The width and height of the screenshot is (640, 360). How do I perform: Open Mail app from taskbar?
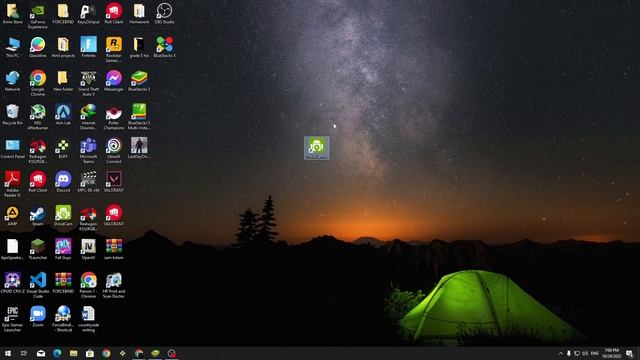pos(41,353)
